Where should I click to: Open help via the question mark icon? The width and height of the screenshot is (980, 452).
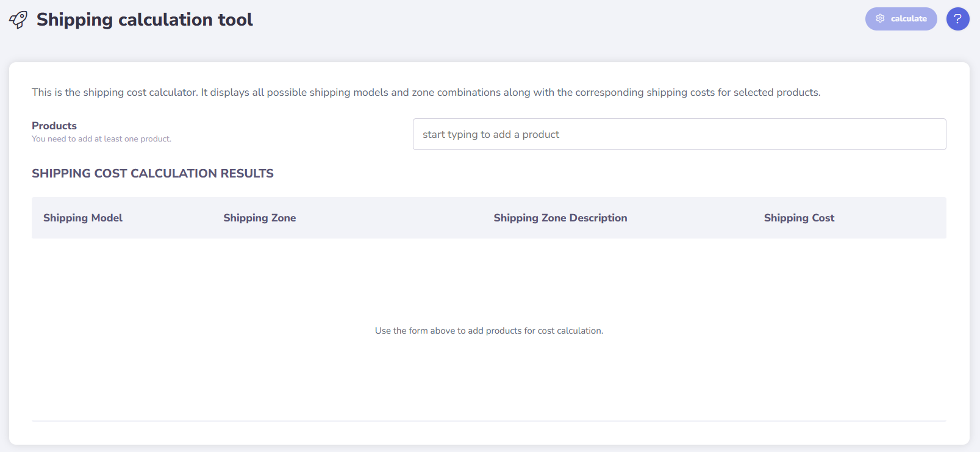pos(957,19)
